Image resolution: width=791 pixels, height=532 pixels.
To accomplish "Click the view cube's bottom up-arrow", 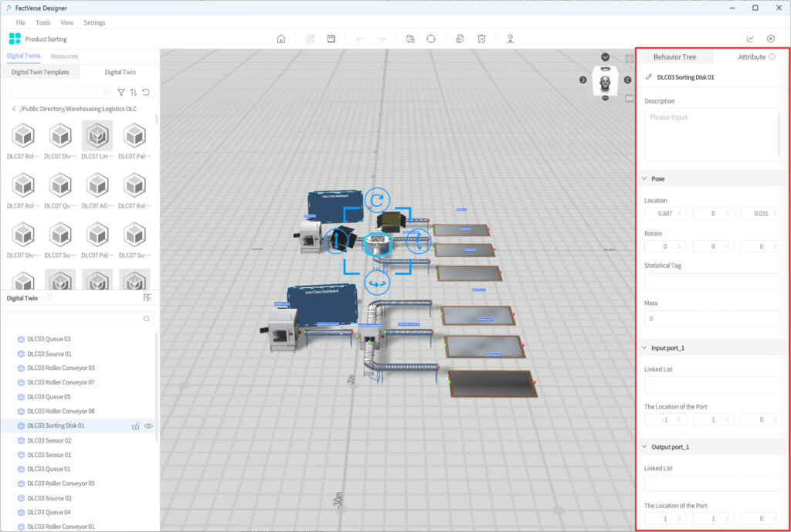I will pyautogui.click(x=606, y=98).
